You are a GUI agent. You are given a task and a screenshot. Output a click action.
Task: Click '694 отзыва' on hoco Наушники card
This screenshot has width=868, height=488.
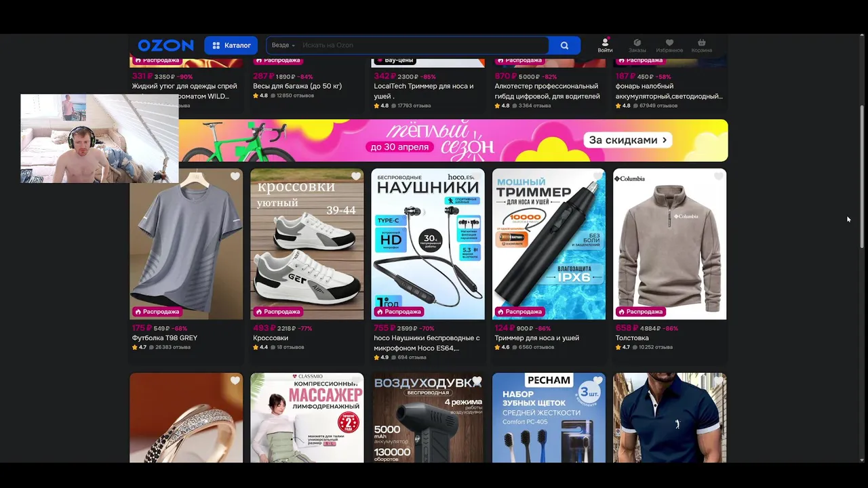(x=412, y=357)
